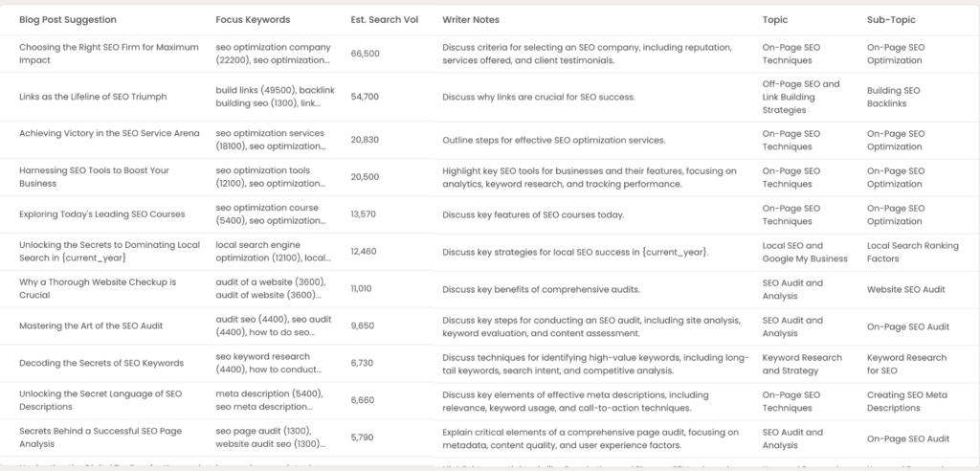Screen dimensions: 980x471
Task: Select the Sub-Topic column header
Action: point(892,19)
